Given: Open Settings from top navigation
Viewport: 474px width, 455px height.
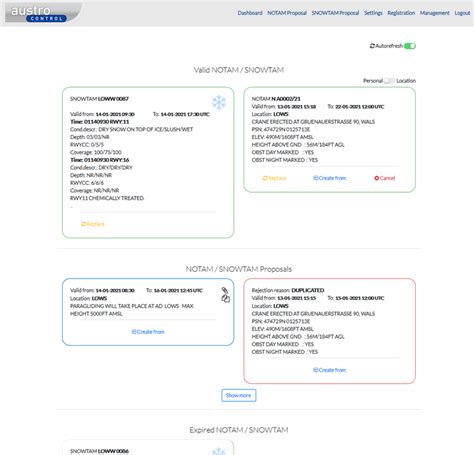Looking at the screenshot, I should pyautogui.click(x=373, y=13).
